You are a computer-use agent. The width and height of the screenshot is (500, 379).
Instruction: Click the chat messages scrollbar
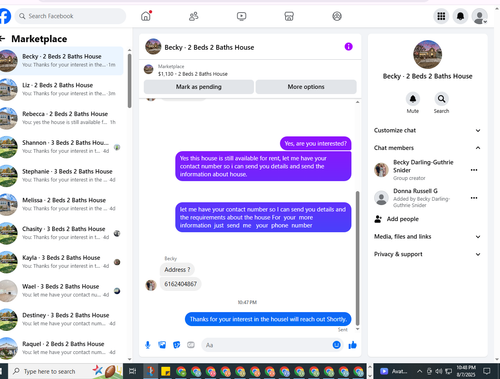point(357,258)
